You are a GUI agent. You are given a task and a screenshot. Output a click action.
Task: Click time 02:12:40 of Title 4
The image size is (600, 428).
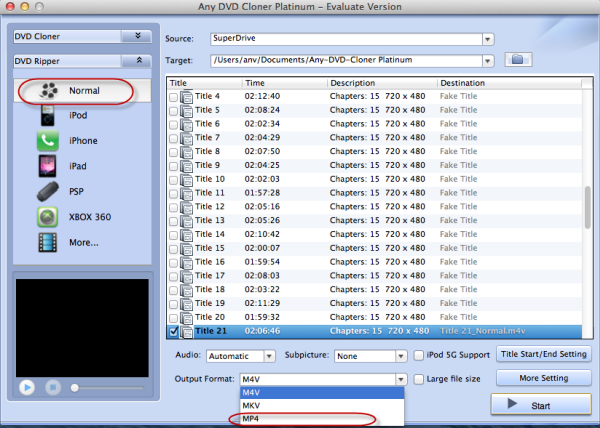click(x=262, y=96)
